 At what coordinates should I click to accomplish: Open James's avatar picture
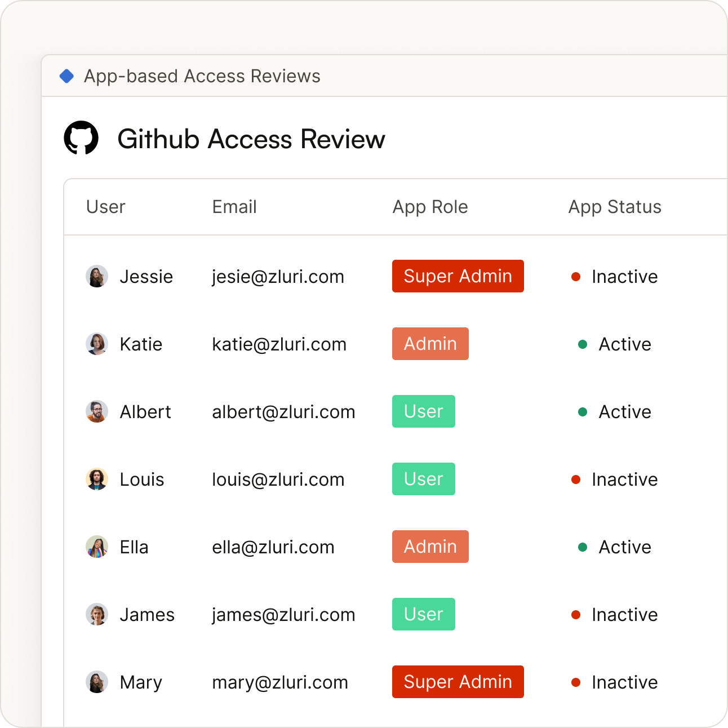click(x=97, y=614)
